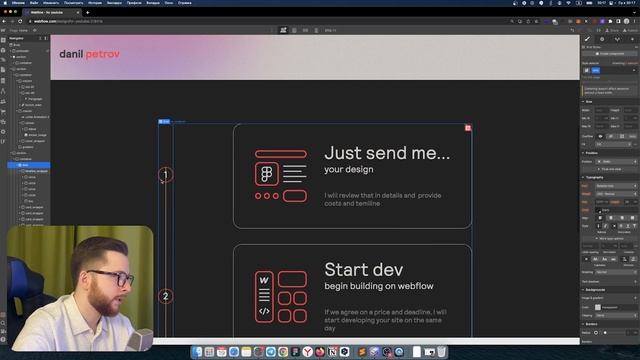The height and width of the screenshot is (360, 640).
Task: Set capitalization to title case Aa
Action: [604, 259]
